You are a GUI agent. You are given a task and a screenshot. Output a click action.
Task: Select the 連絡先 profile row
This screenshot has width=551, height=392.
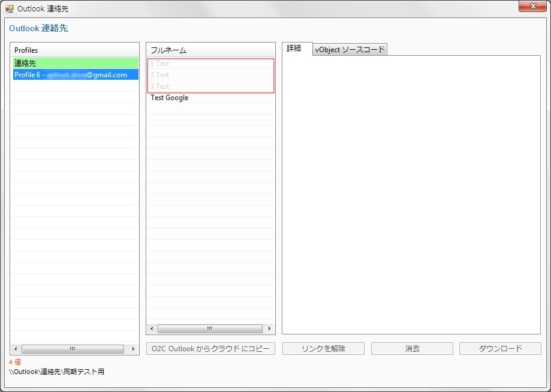[x=76, y=63]
